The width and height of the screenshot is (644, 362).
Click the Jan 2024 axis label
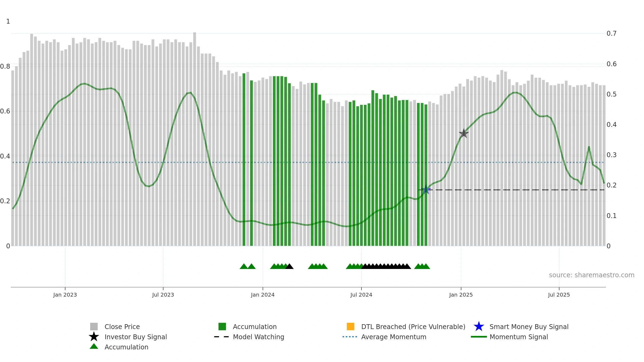pos(263,295)
